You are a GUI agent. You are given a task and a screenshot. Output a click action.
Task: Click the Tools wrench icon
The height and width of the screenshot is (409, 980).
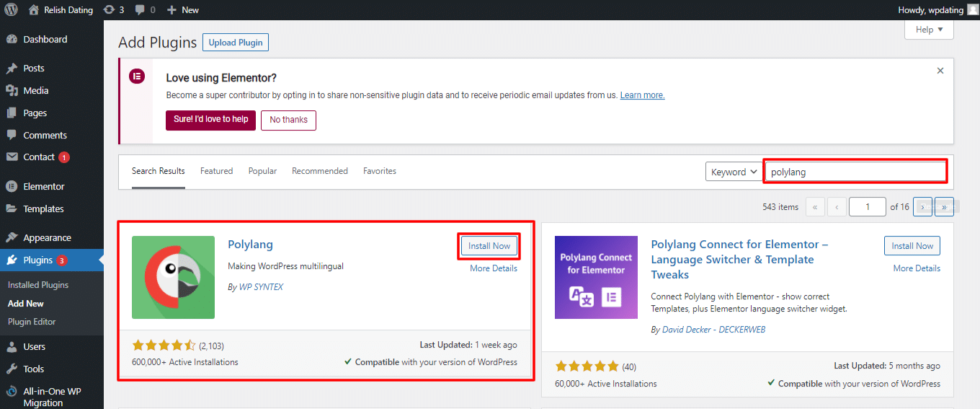12,369
